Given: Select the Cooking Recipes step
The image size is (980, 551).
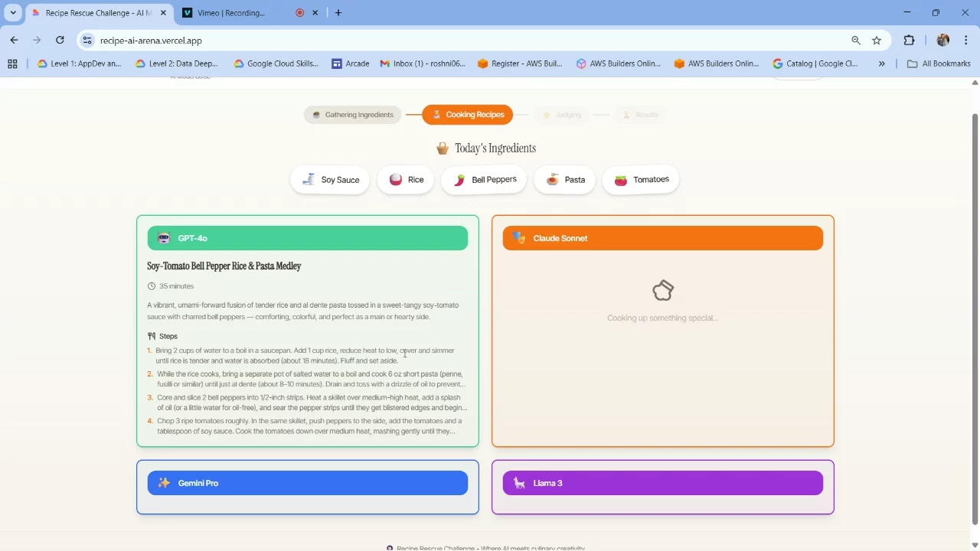Looking at the screenshot, I should tap(467, 115).
